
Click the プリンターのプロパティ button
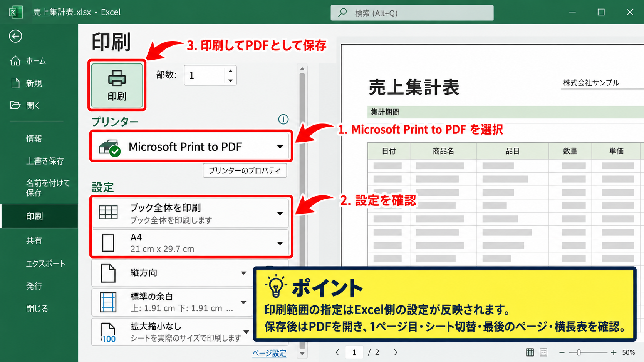245,170
